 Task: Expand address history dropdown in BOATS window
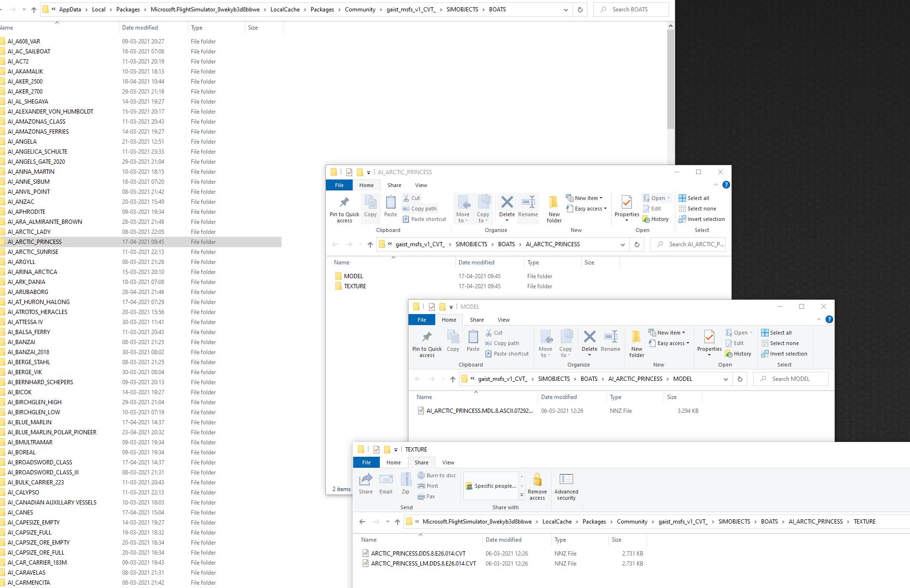[566, 10]
